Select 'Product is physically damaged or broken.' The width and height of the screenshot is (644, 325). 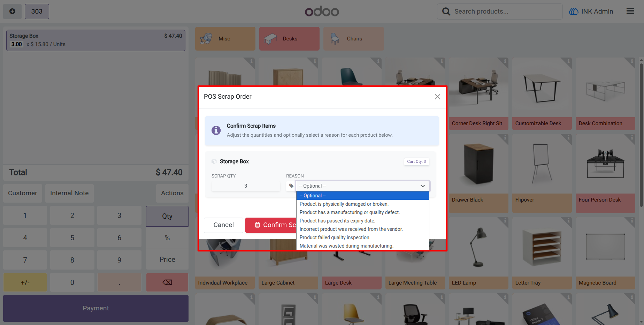click(x=362, y=204)
